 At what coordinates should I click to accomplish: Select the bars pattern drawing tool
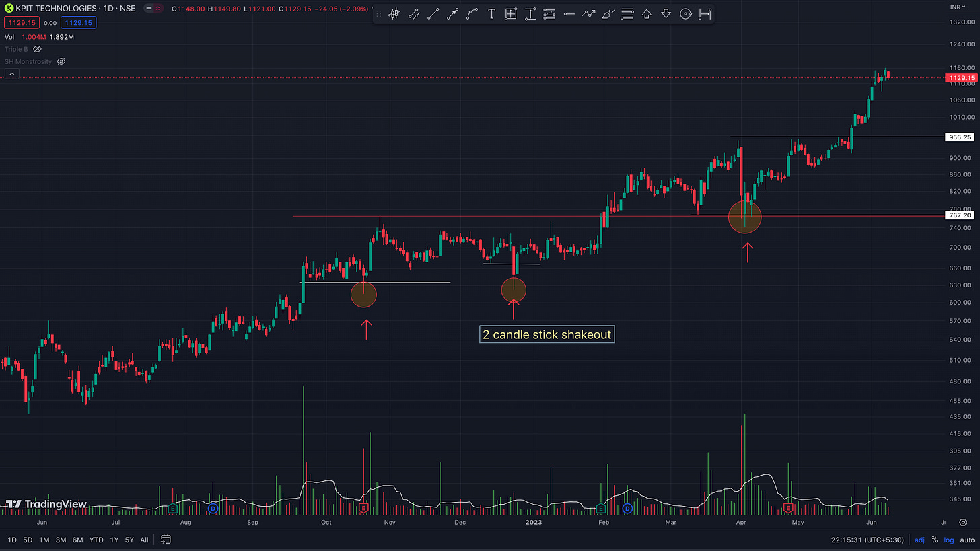point(395,13)
